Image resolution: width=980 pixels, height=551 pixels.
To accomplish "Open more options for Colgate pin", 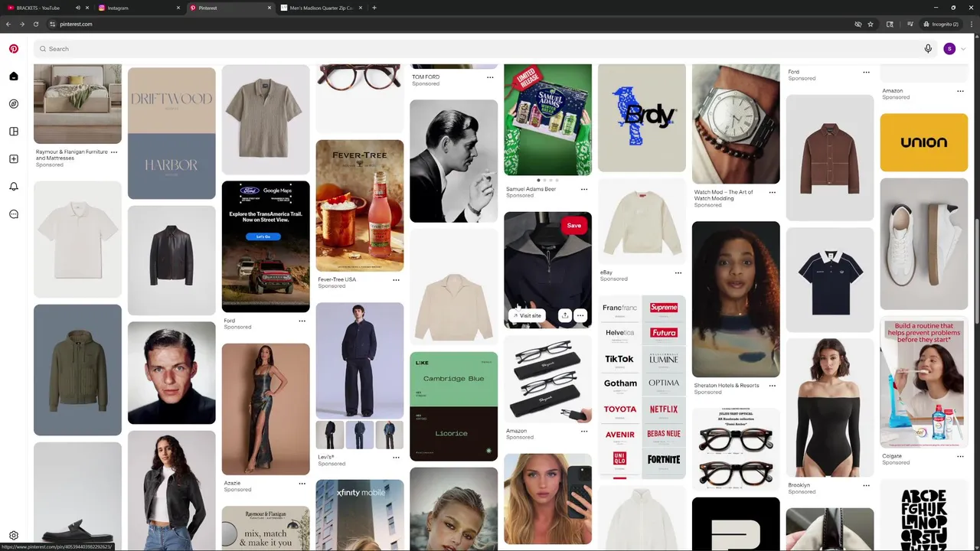I will point(960,456).
